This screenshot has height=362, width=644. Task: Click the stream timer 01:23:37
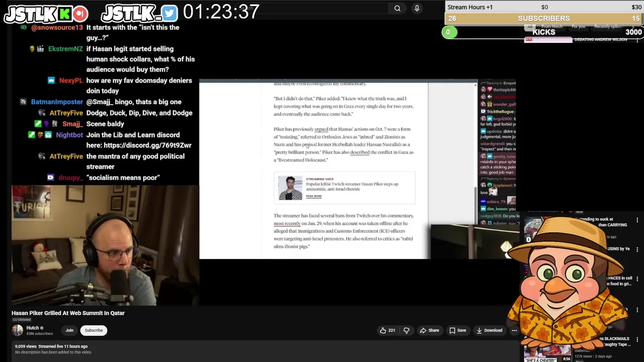click(221, 12)
